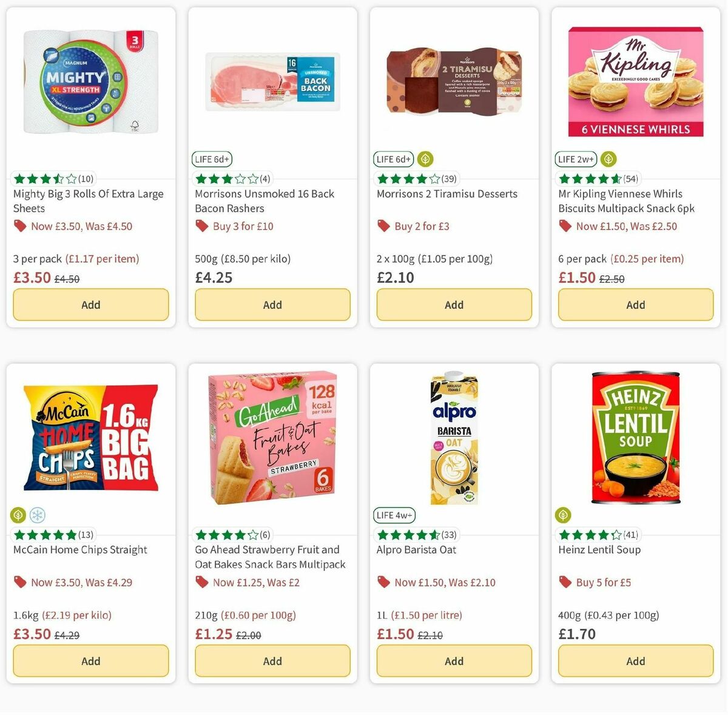Click the leaf icon on the Heinz Lentil Soup card
Screen dimensions: 728x715
564,515
